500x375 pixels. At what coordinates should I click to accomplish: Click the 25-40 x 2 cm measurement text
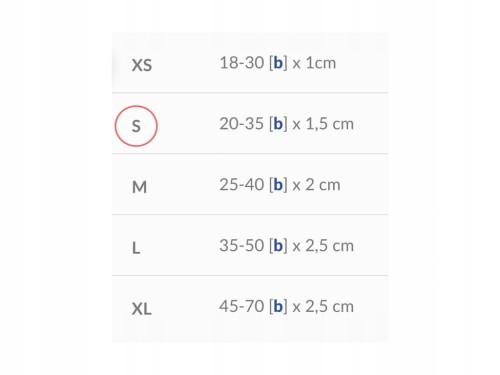coord(280,184)
